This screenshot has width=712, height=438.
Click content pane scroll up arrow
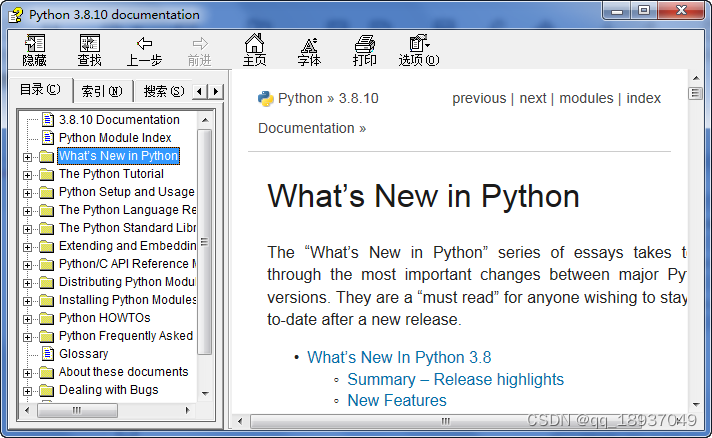[696, 78]
